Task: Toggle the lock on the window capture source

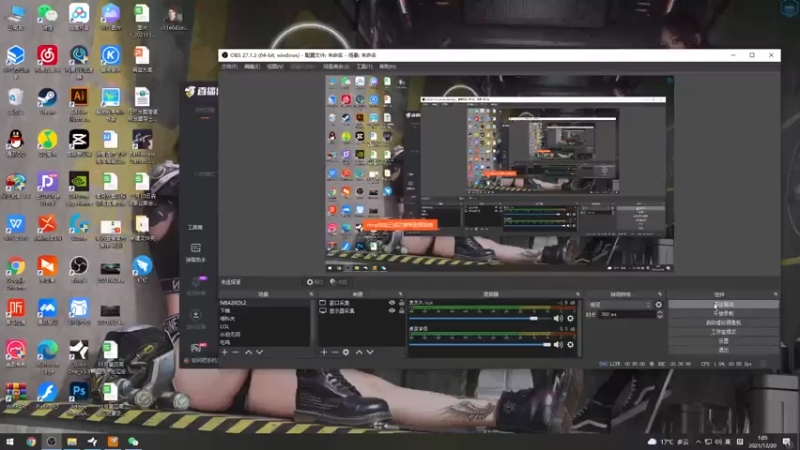Action: click(402, 303)
